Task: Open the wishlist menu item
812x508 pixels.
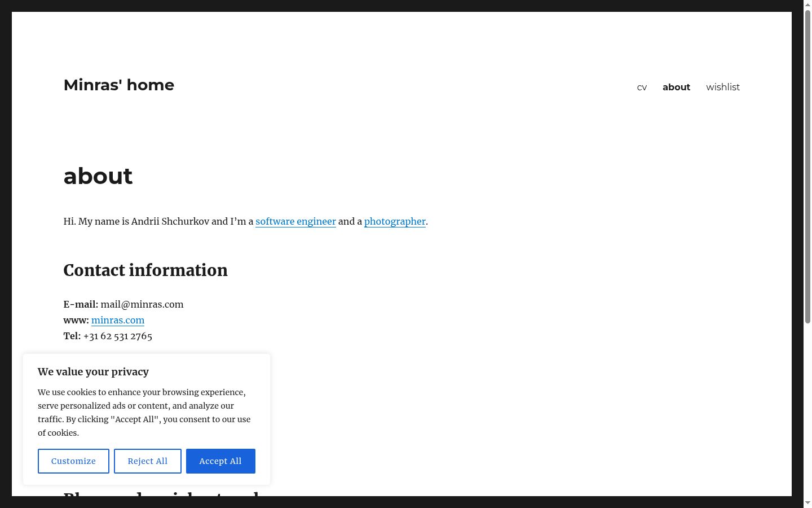Action: point(723,87)
